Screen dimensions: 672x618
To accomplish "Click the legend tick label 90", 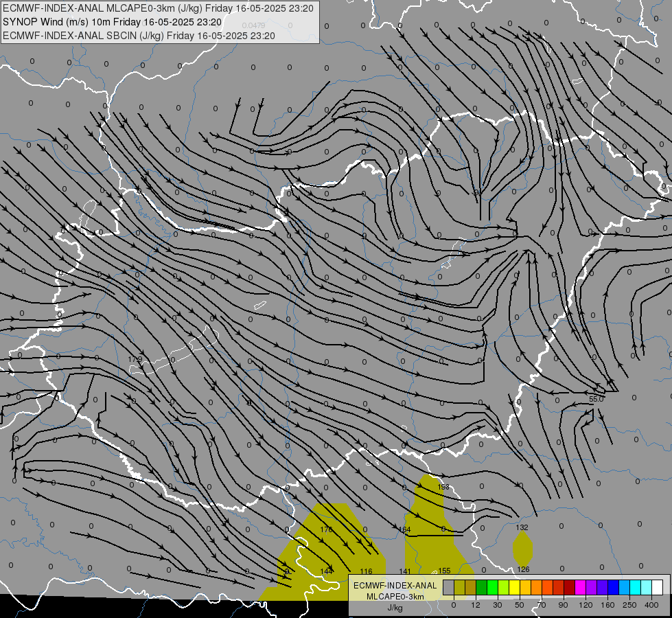I will click(x=563, y=605).
